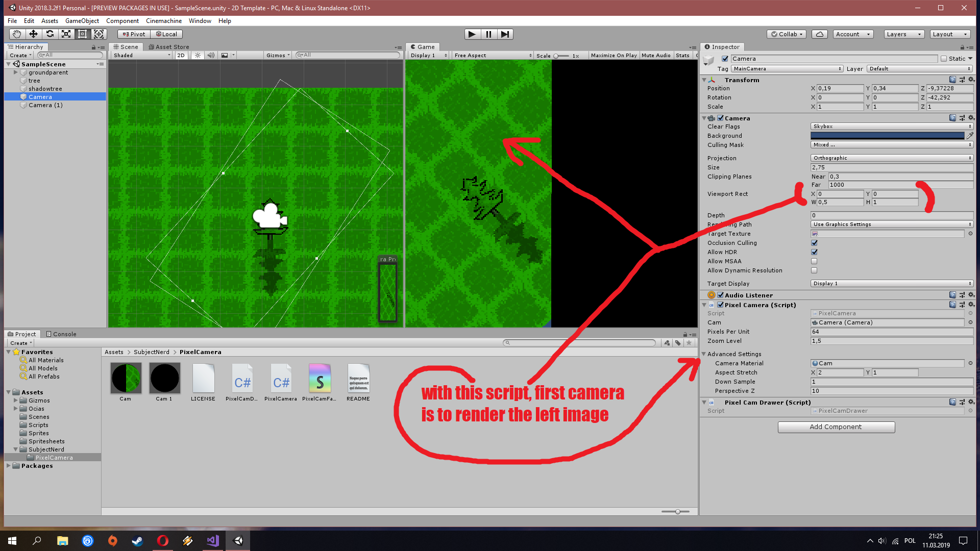Viewport: 980px width, 551px height.
Task: Select the Camera object in Hierarchy
Action: pyautogui.click(x=40, y=96)
